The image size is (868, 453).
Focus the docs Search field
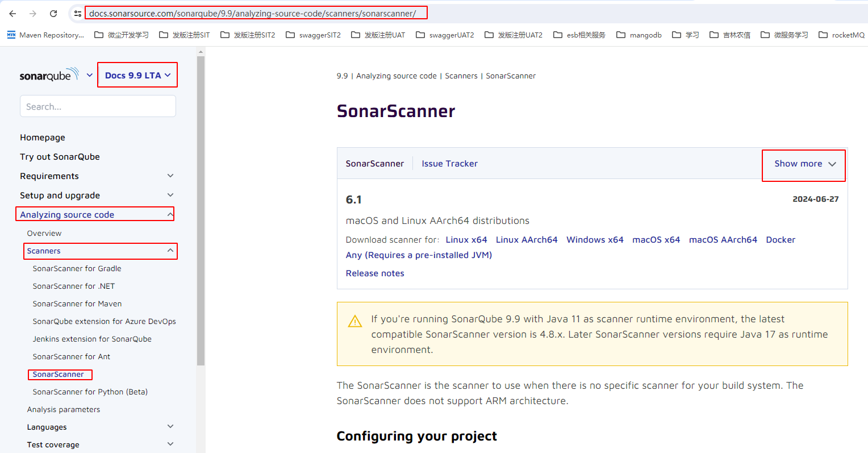(98, 106)
